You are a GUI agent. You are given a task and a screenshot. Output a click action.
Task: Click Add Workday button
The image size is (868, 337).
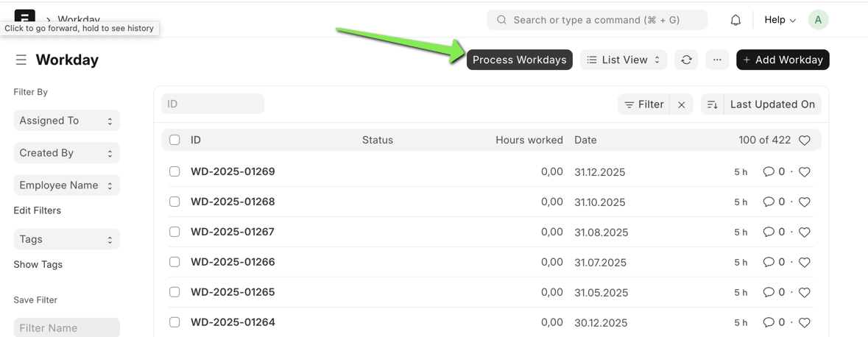point(783,60)
